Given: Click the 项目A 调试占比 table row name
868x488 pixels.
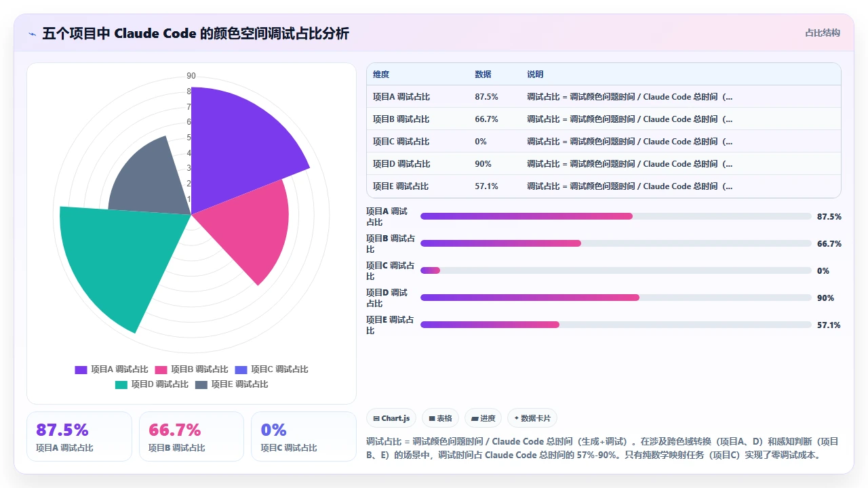Looking at the screenshot, I should coord(401,97).
